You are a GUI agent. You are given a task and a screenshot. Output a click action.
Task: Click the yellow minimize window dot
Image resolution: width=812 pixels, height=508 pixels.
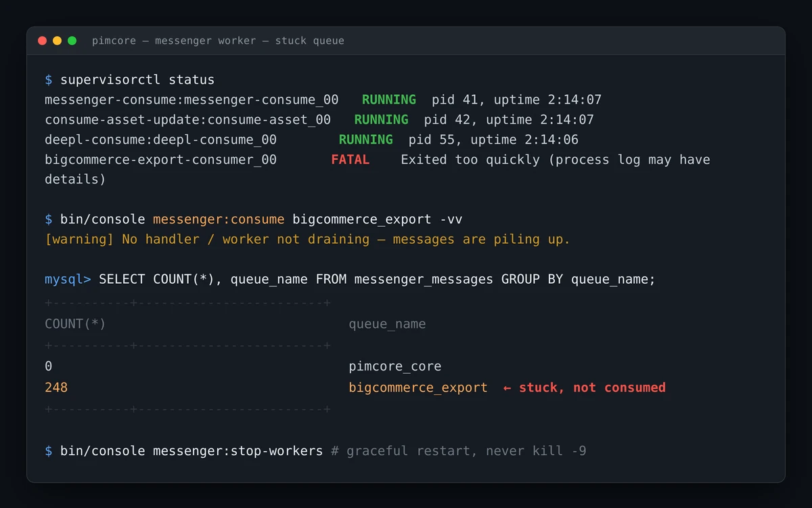(x=58, y=41)
